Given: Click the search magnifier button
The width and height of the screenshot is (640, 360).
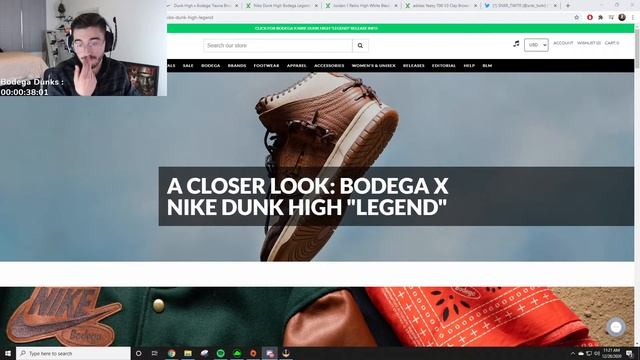Looking at the screenshot, I should pyautogui.click(x=360, y=46).
